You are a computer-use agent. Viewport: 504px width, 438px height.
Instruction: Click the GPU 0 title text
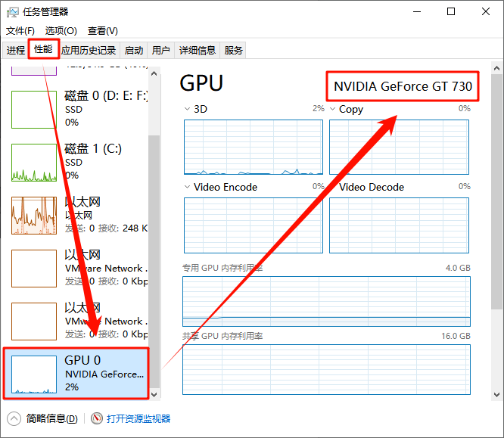click(x=82, y=360)
